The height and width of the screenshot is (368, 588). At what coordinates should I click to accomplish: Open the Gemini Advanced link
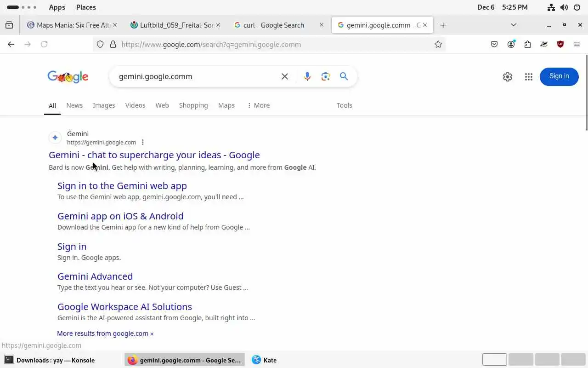coord(95,276)
